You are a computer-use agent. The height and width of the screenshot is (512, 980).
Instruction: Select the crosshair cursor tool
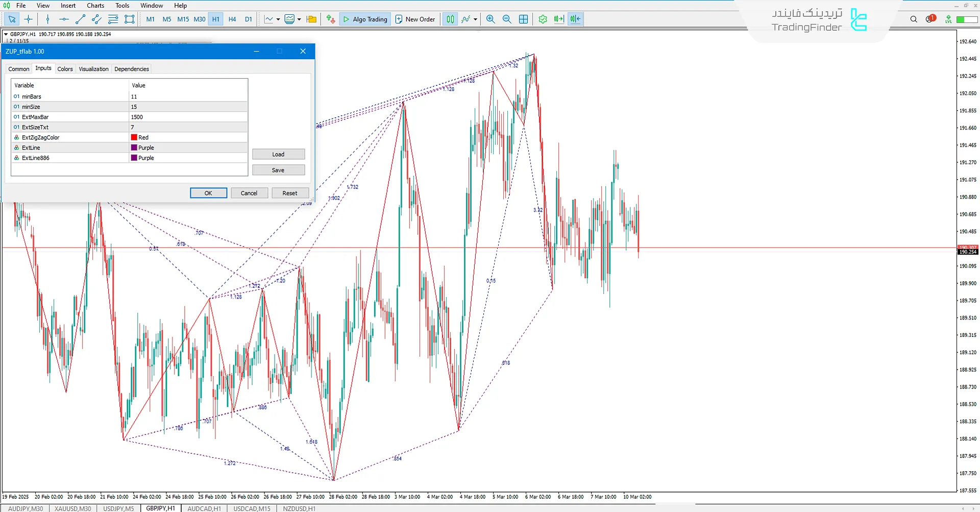click(x=29, y=19)
